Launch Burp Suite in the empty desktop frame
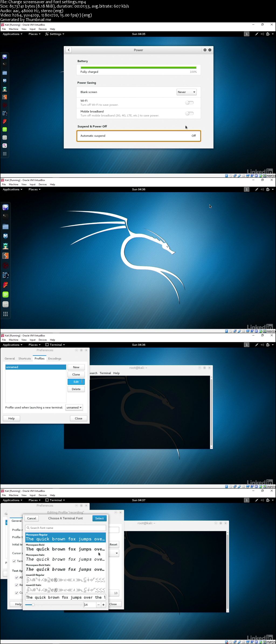 coord(5,255)
